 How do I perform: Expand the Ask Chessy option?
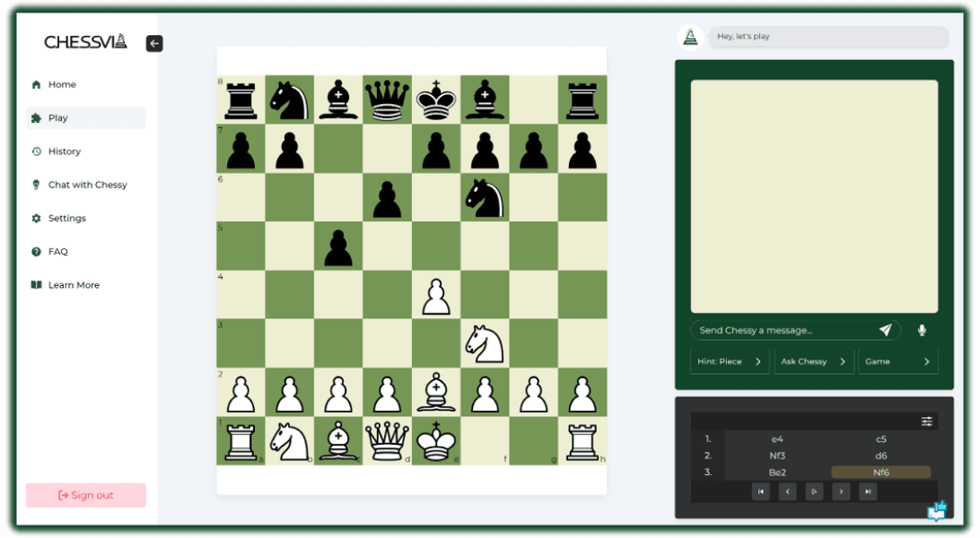tap(814, 361)
